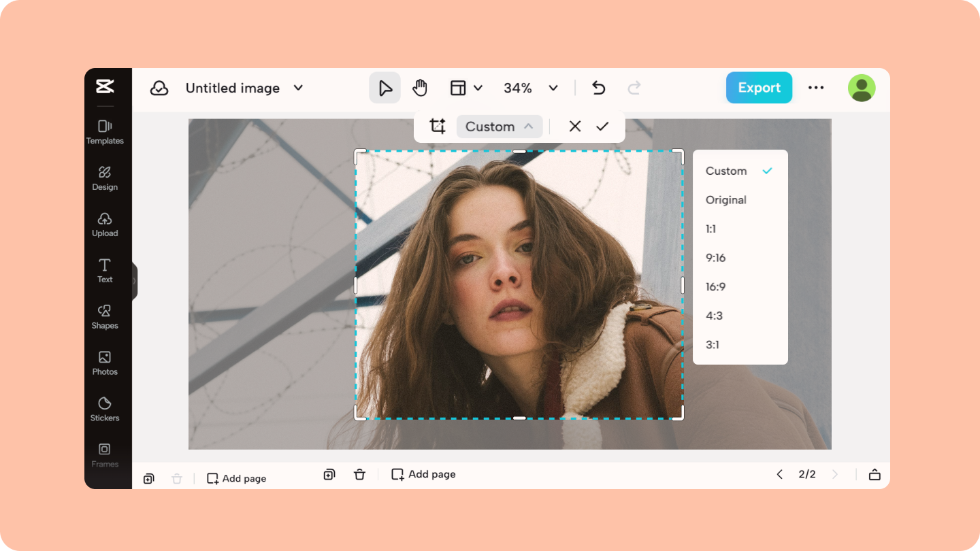Viewport: 980px width, 551px height.
Task: Select the crop tool icon
Action: coord(437,126)
